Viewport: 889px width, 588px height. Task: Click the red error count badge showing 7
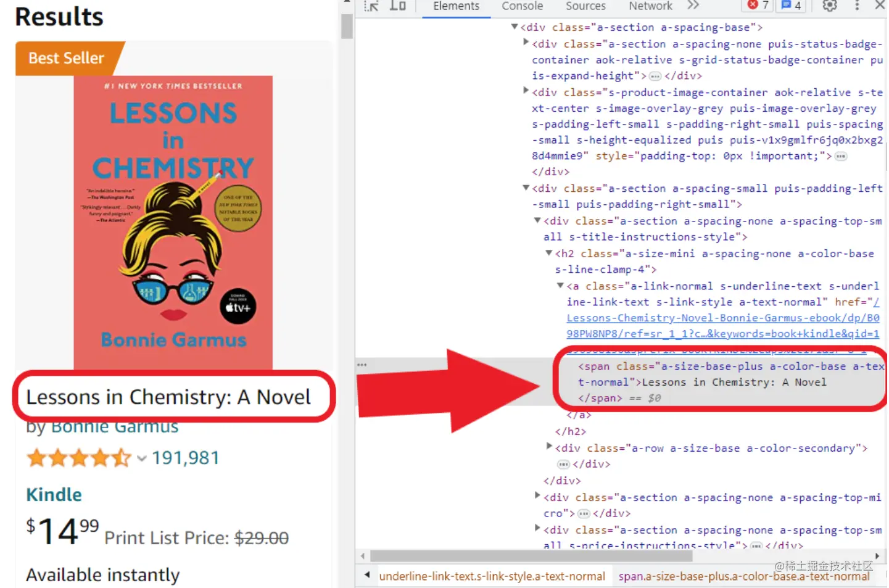tap(758, 6)
